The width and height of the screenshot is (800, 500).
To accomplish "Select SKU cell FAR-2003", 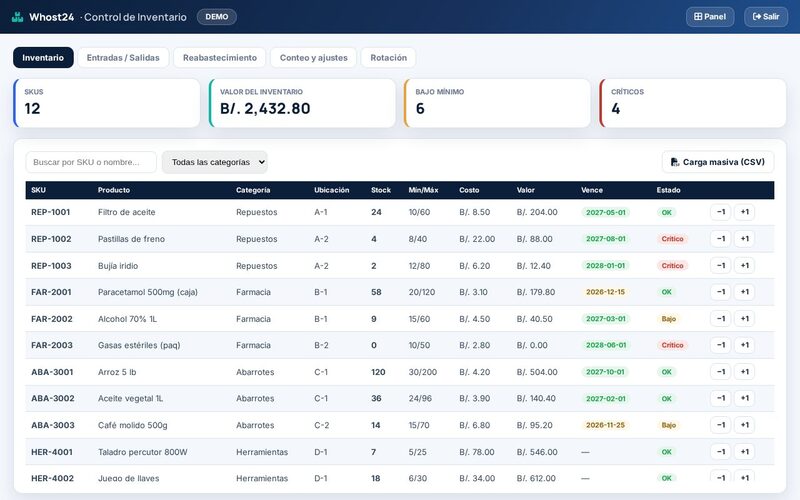I will tap(52, 345).
